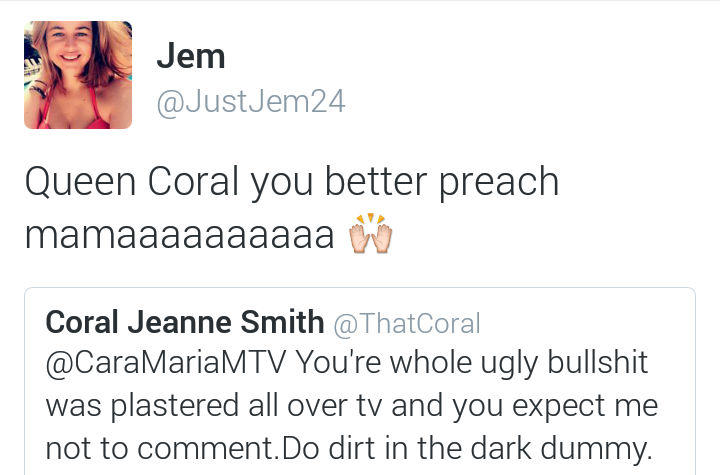Open the @CaraMariaMTV mention
This screenshot has height=475, width=720.
click(x=166, y=363)
